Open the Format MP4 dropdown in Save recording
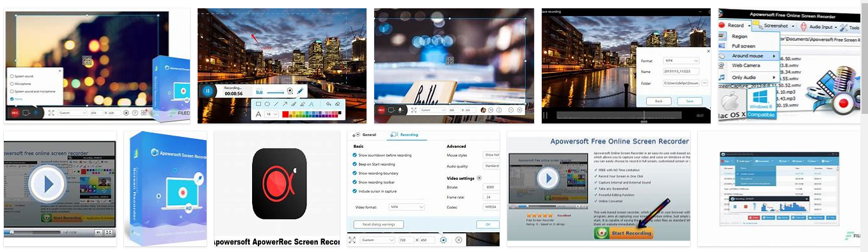868x252 pixels. point(681,61)
